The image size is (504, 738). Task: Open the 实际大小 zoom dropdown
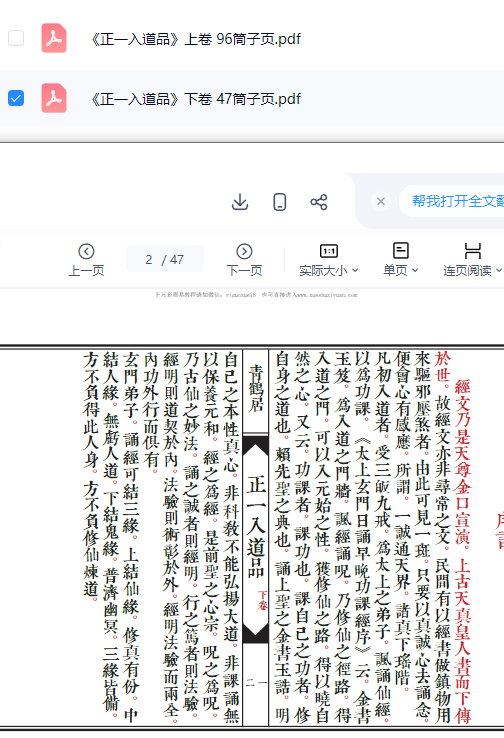(329, 271)
